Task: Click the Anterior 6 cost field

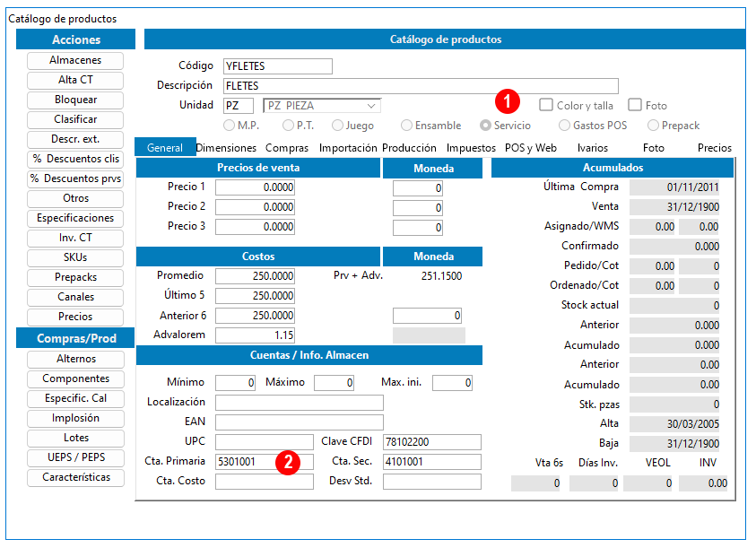Action: 255,316
